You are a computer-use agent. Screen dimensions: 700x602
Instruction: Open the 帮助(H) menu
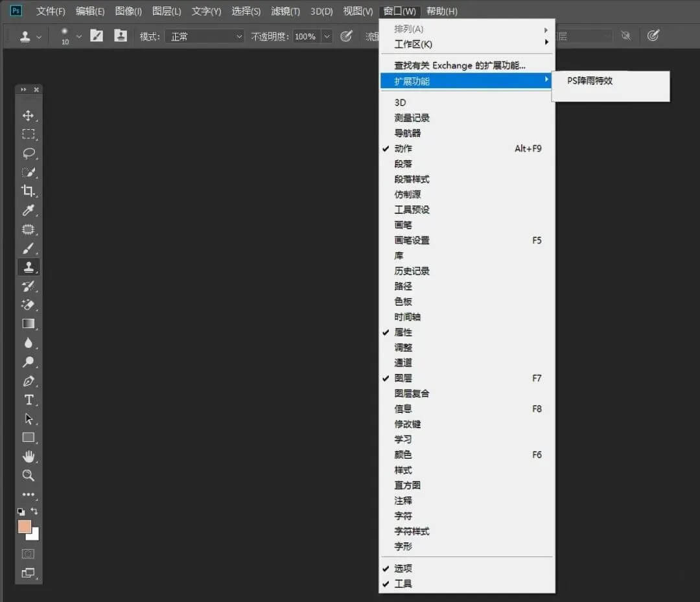(x=441, y=11)
